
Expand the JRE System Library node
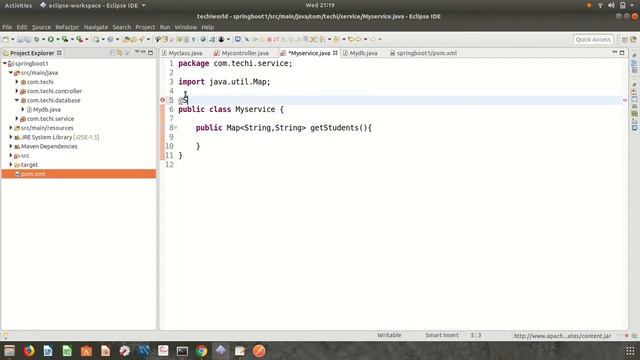pyautogui.click(x=11, y=137)
